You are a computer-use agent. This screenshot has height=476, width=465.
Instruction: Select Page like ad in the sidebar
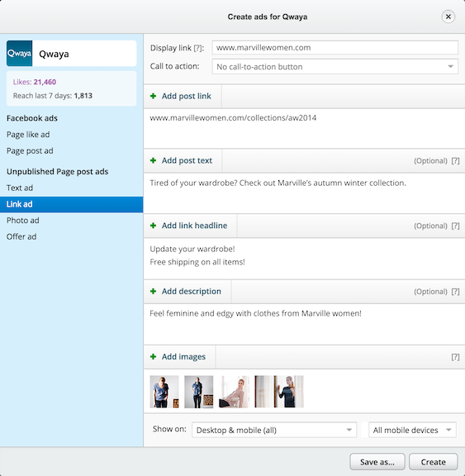(x=28, y=135)
